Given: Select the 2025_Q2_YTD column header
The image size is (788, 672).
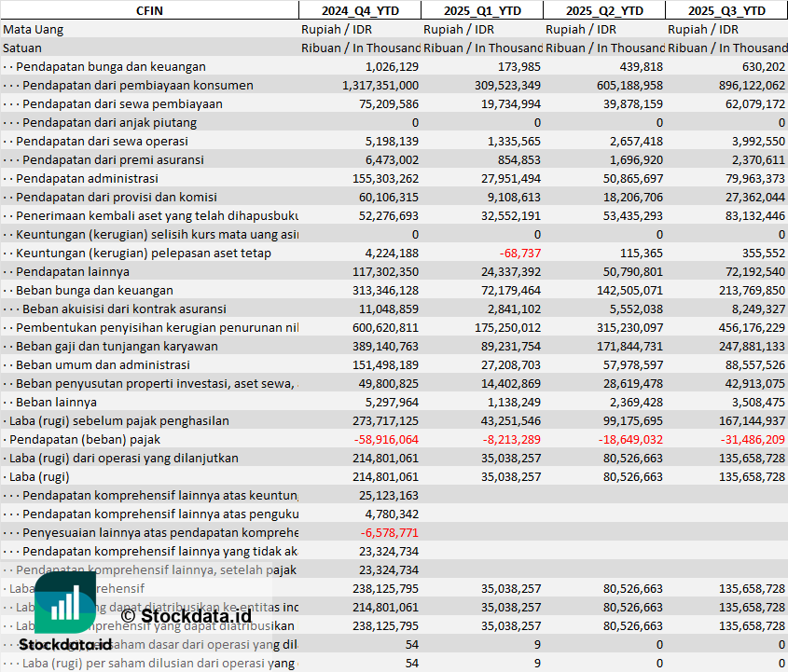Looking at the screenshot, I should (604, 10).
